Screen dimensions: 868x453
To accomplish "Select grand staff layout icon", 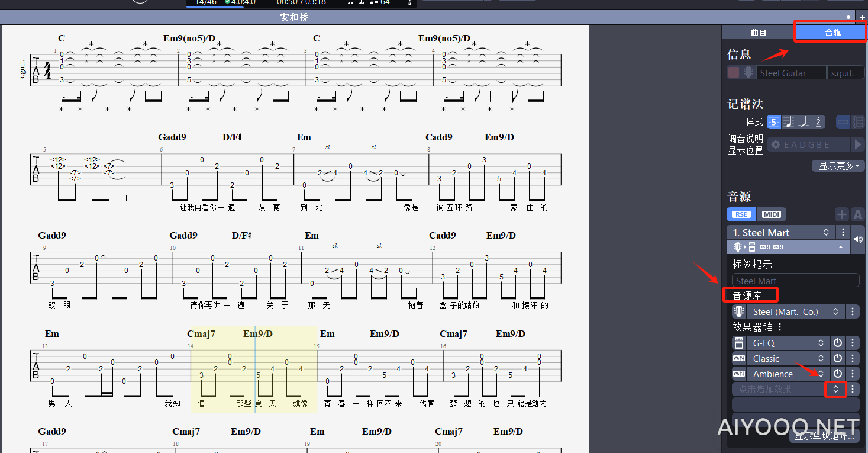I will [858, 122].
